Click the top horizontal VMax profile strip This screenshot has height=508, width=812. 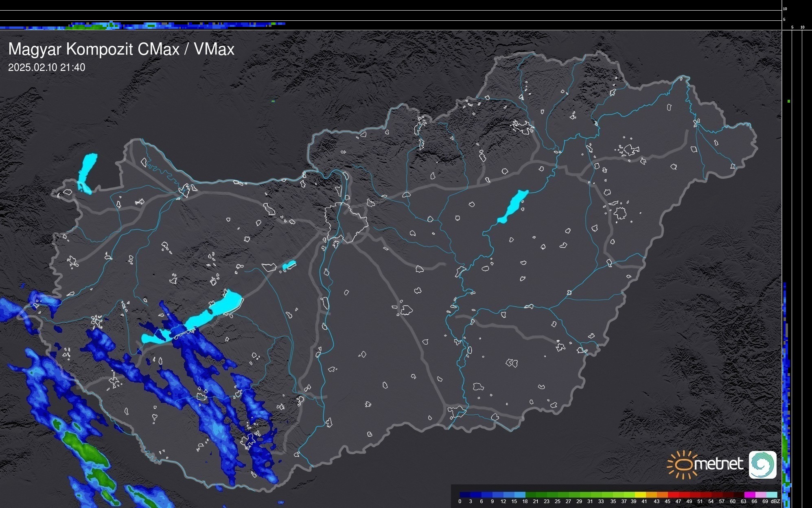point(142,25)
